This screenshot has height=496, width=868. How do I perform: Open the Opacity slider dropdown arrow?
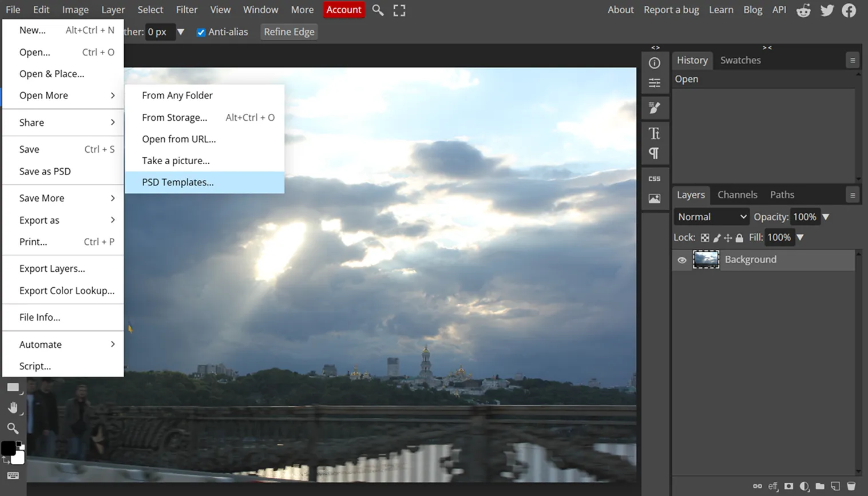tap(826, 217)
